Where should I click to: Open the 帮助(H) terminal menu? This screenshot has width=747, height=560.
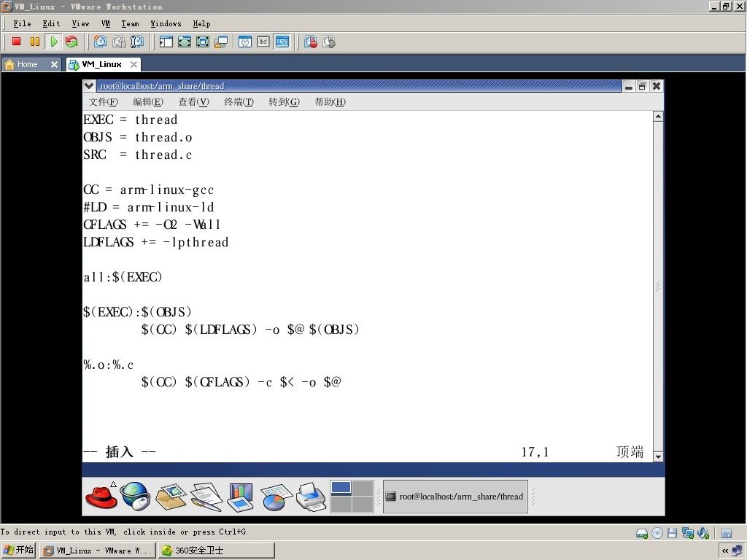(x=330, y=101)
